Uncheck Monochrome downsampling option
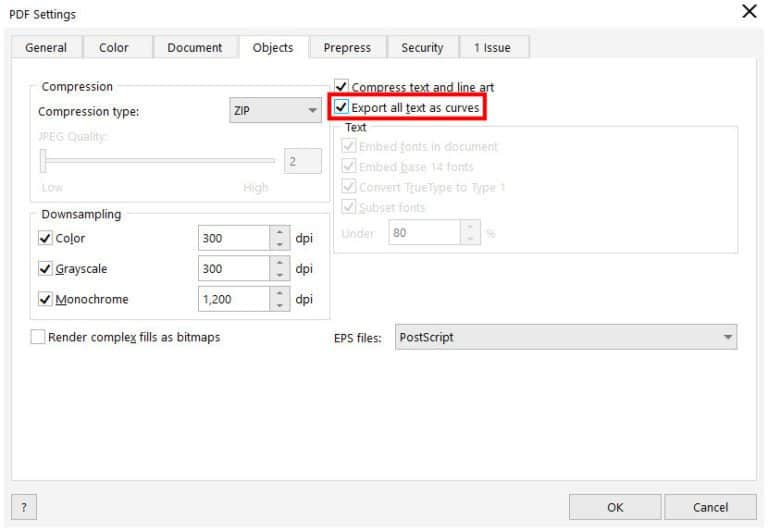 pos(45,299)
